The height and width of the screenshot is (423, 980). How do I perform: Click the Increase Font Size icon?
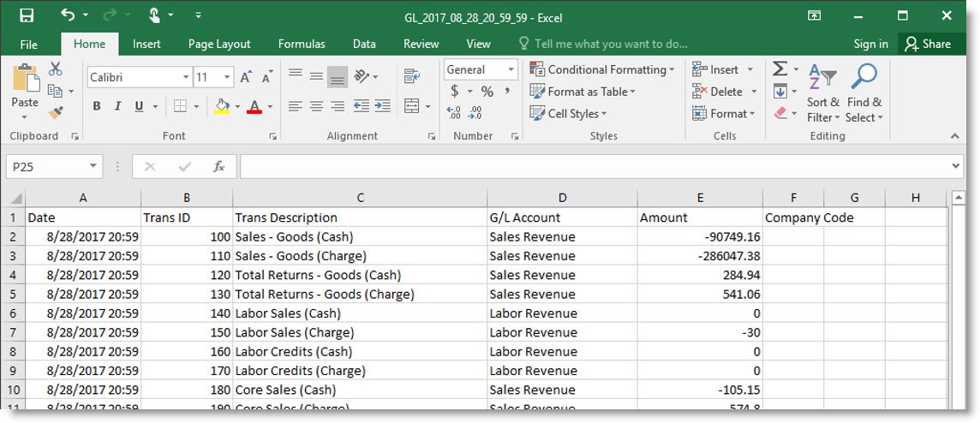(x=247, y=77)
